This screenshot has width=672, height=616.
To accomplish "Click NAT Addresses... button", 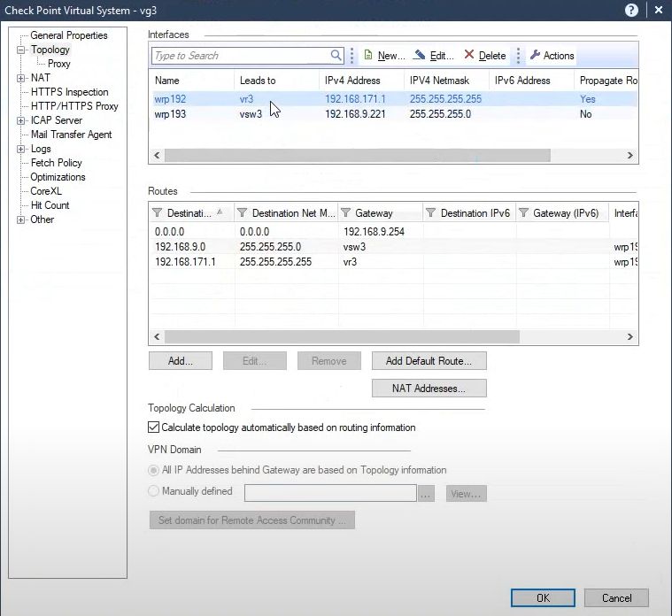I will pyautogui.click(x=429, y=389).
